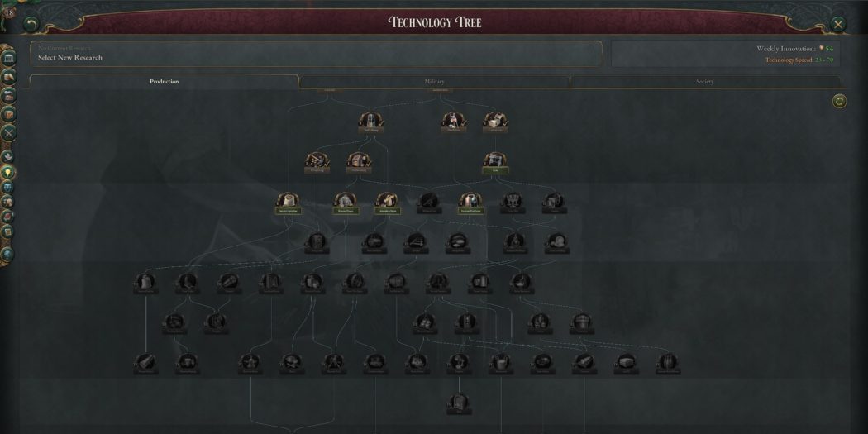Switch to the Military tab
Viewport: 868px width, 434px height.
pyautogui.click(x=434, y=81)
